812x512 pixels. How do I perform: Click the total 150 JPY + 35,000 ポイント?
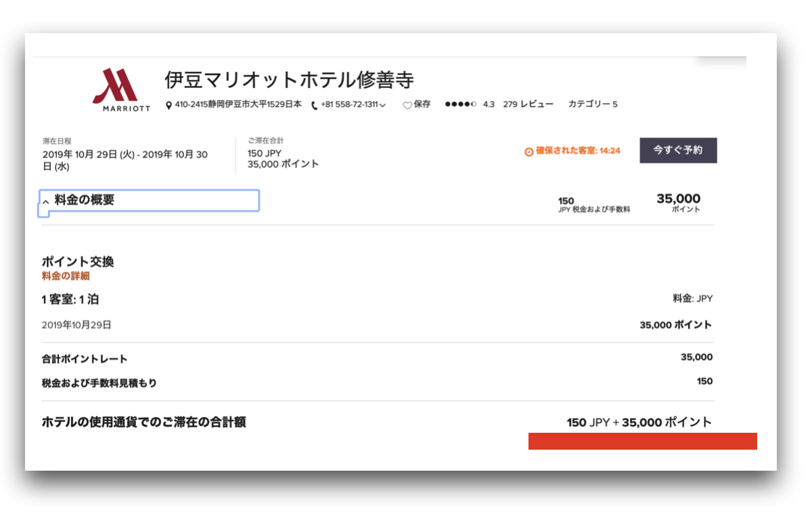point(639,423)
